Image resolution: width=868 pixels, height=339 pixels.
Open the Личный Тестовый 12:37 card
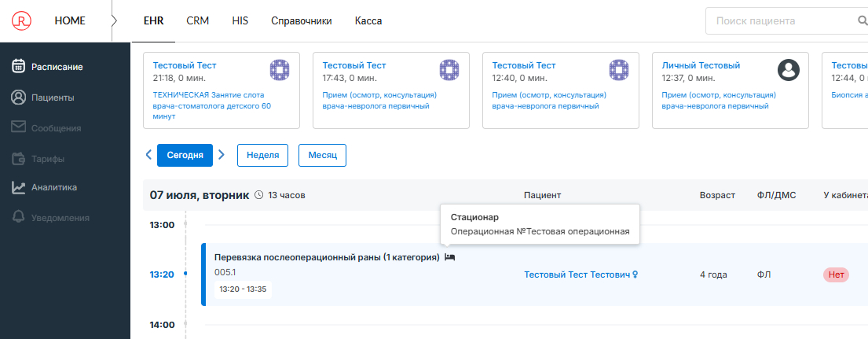(731, 90)
